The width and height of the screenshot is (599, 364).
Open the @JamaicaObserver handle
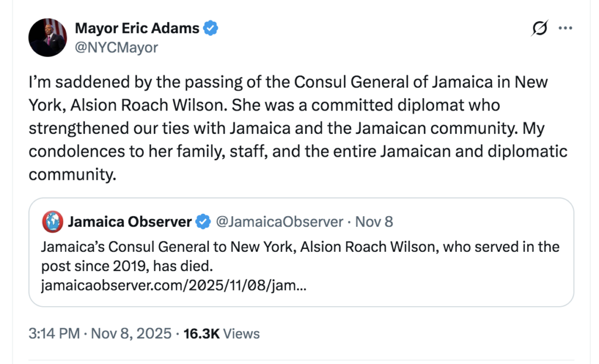(279, 222)
